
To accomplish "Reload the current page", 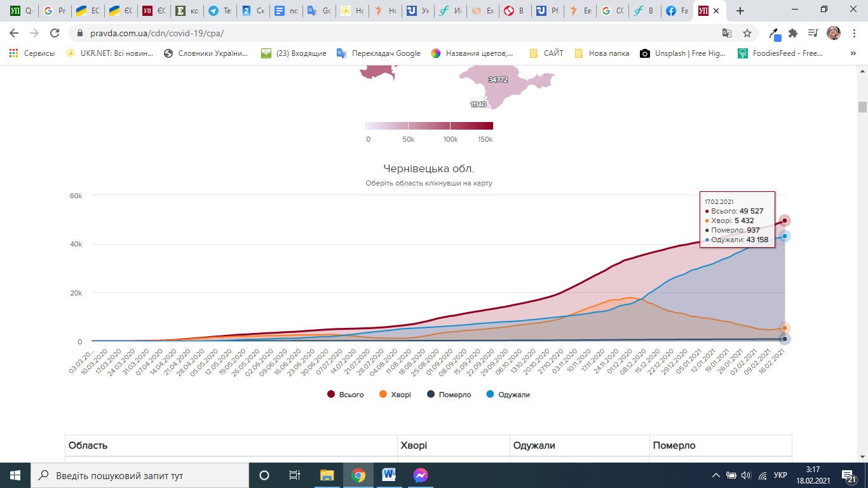I will 55,33.
